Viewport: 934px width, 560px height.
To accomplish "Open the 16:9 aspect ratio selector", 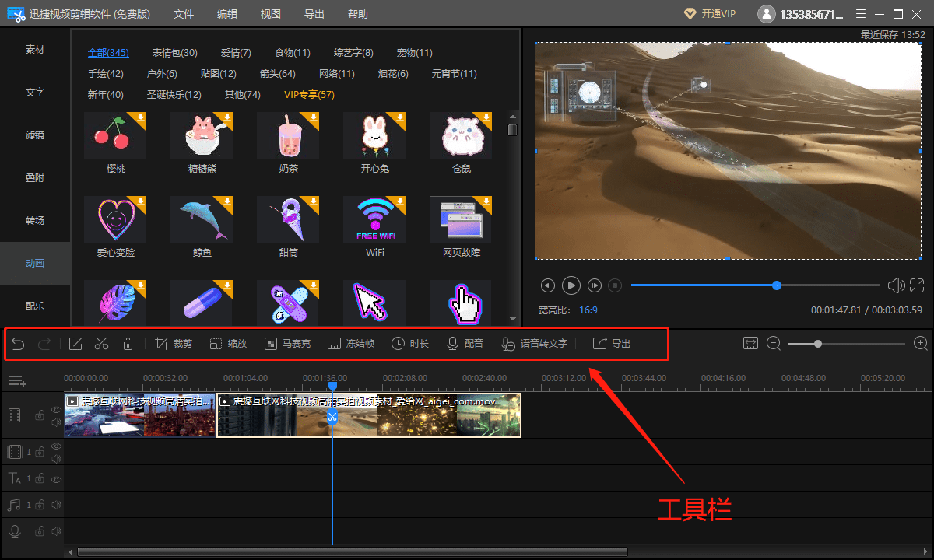I will (x=588, y=310).
